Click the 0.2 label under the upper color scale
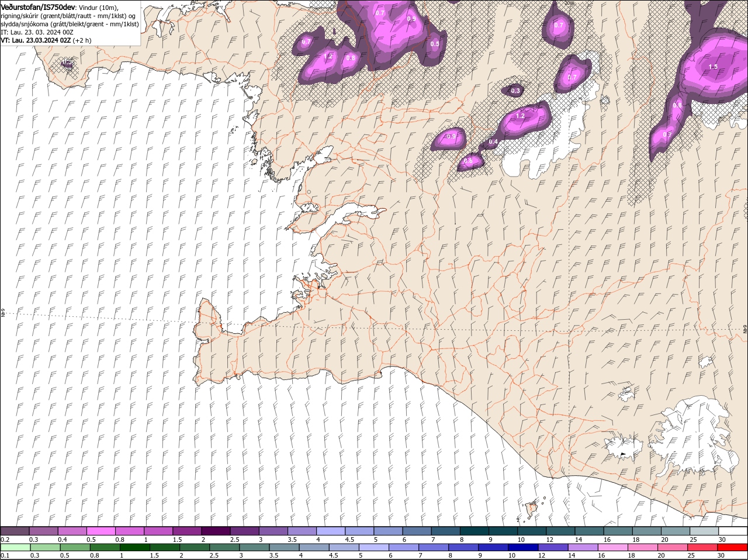This screenshot has width=748, height=560. 5,539
